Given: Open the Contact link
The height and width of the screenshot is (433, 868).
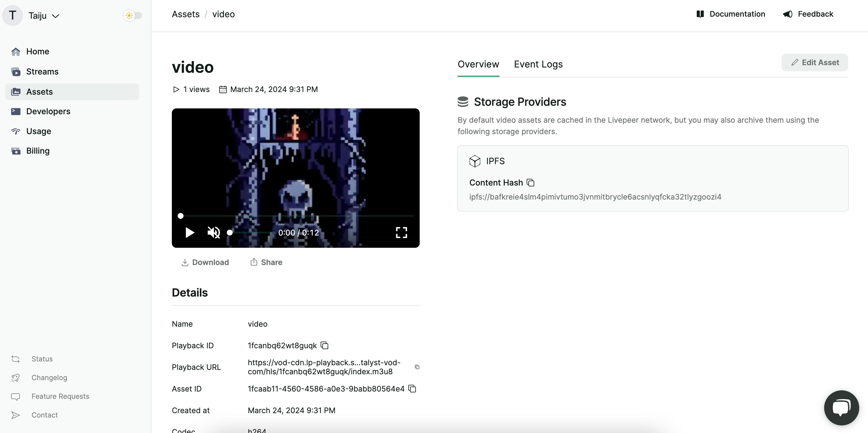Looking at the screenshot, I should pyautogui.click(x=44, y=415).
